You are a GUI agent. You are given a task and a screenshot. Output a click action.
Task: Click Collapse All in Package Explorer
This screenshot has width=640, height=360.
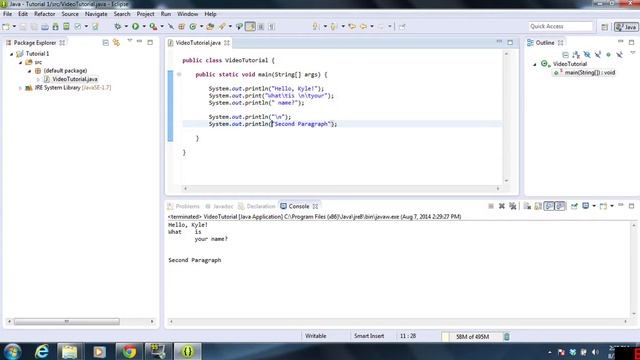pyautogui.click(x=106, y=42)
